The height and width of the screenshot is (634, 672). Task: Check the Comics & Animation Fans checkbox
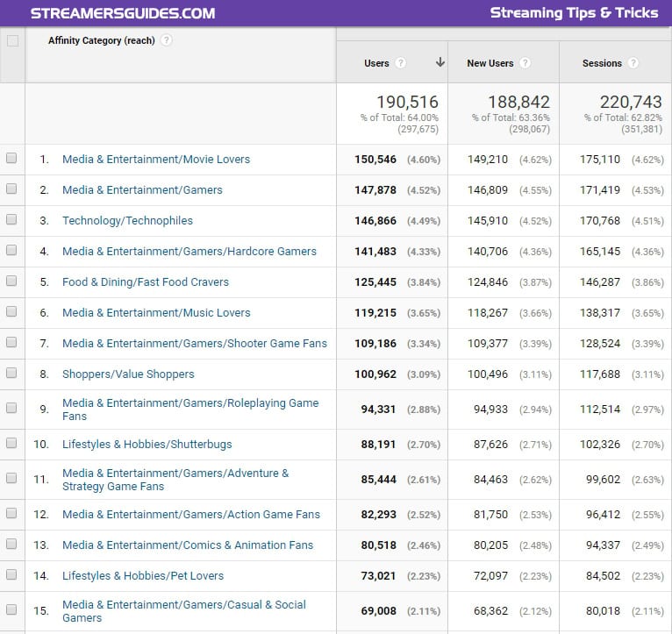(x=11, y=544)
